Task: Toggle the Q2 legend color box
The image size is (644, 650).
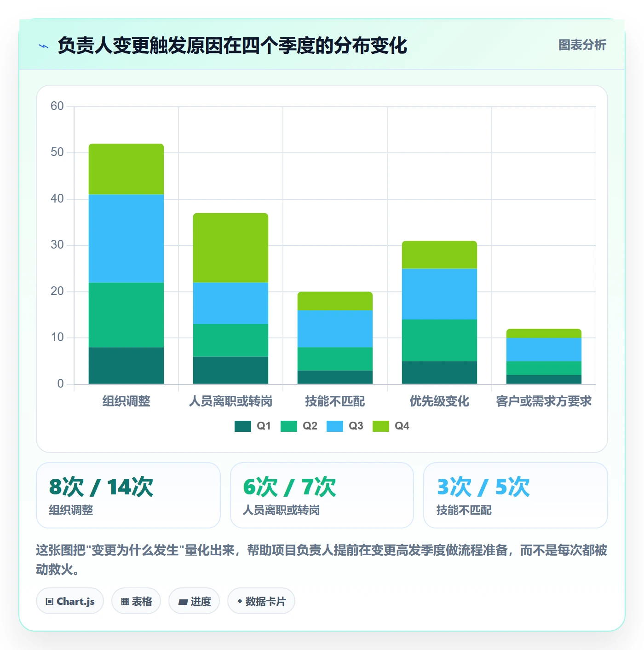Action: tap(288, 426)
